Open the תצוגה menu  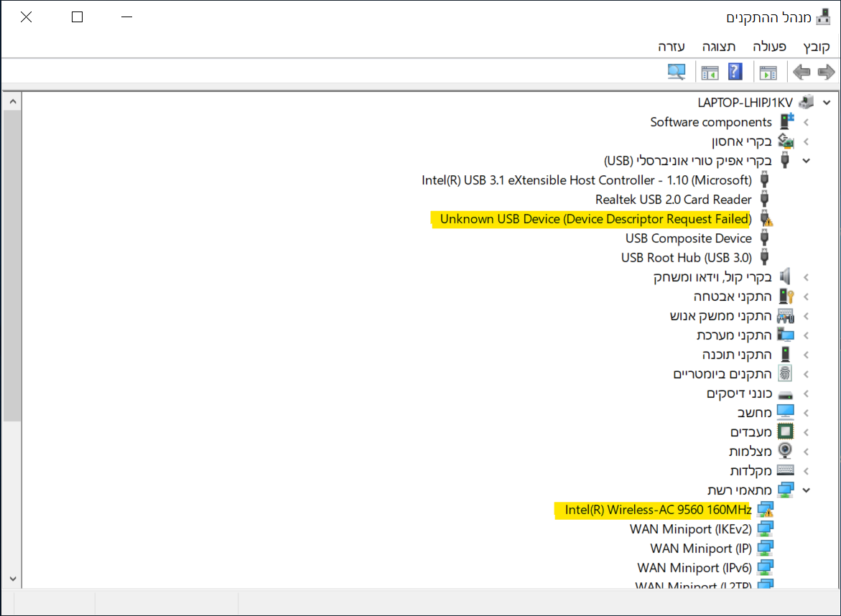point(718,45)
